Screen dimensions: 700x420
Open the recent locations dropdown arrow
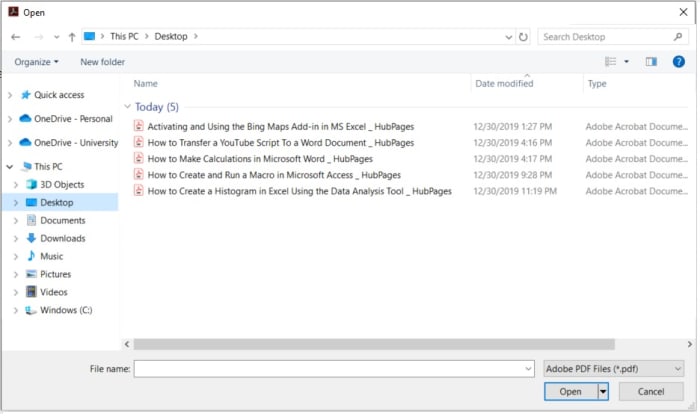point(56,37)
